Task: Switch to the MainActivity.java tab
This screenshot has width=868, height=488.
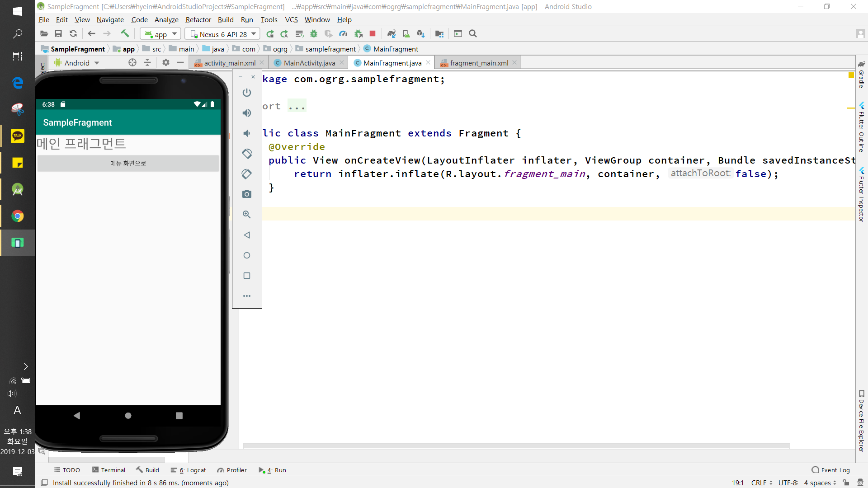Action: [x=309, y=63]
